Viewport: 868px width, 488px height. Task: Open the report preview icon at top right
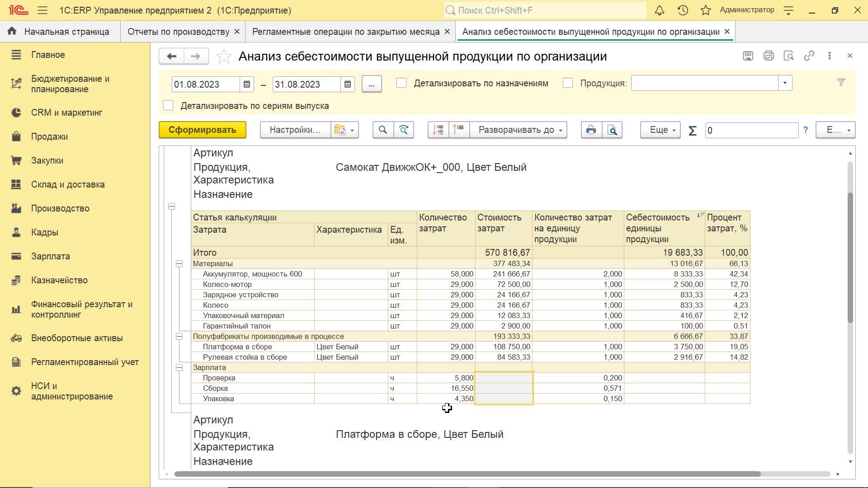[x=788, y=56]
